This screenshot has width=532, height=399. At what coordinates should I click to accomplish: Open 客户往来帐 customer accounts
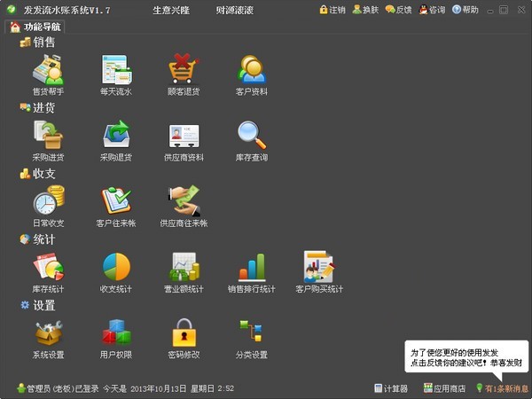(x=116, y=201)
